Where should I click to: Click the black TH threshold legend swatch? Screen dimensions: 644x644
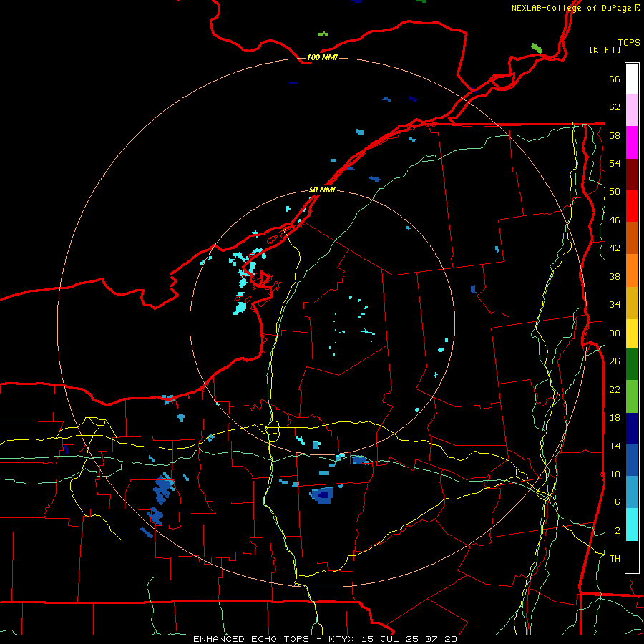click(632, 557)
